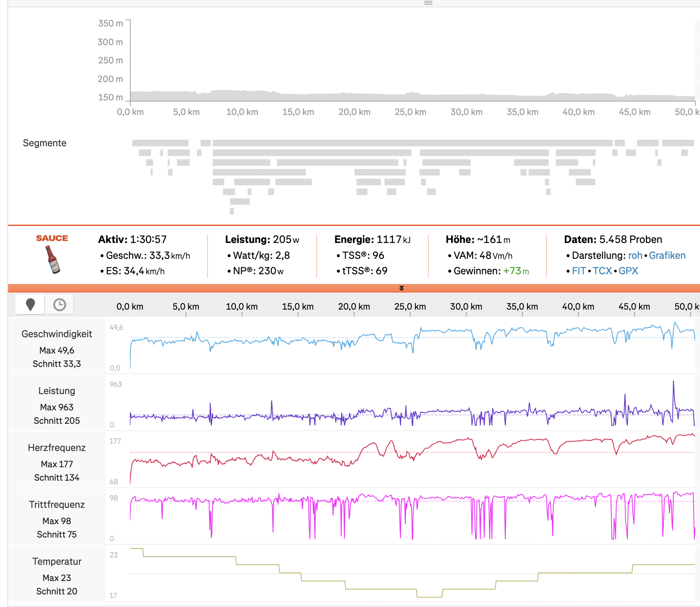The image size is (700, 607).
Task: Click the 25,0 km mark on stream axis
Action: point(410,307)
